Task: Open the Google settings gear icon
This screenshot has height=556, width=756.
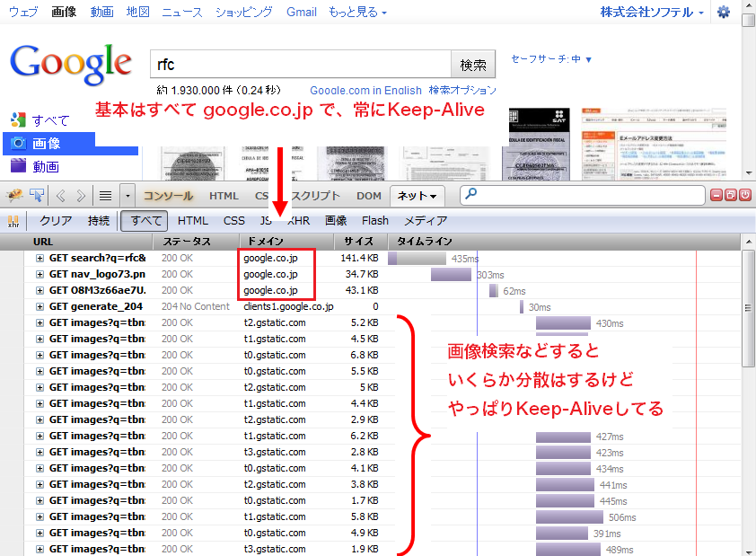Action: click(x=723, y=12)
